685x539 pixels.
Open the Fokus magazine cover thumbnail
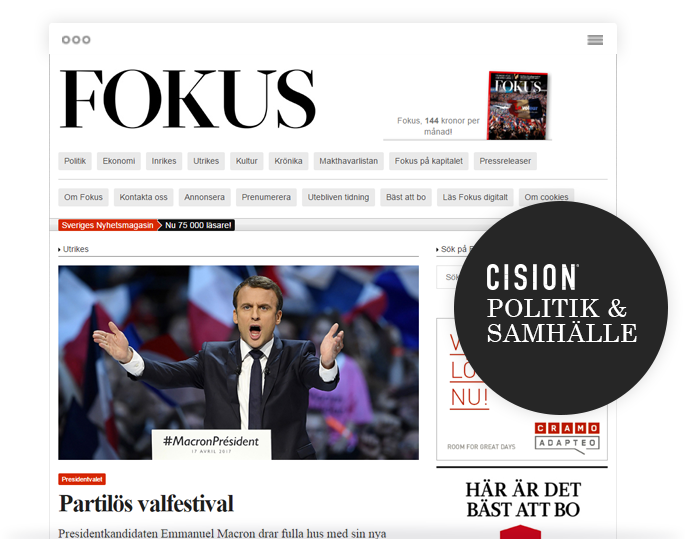coord(518,105)
